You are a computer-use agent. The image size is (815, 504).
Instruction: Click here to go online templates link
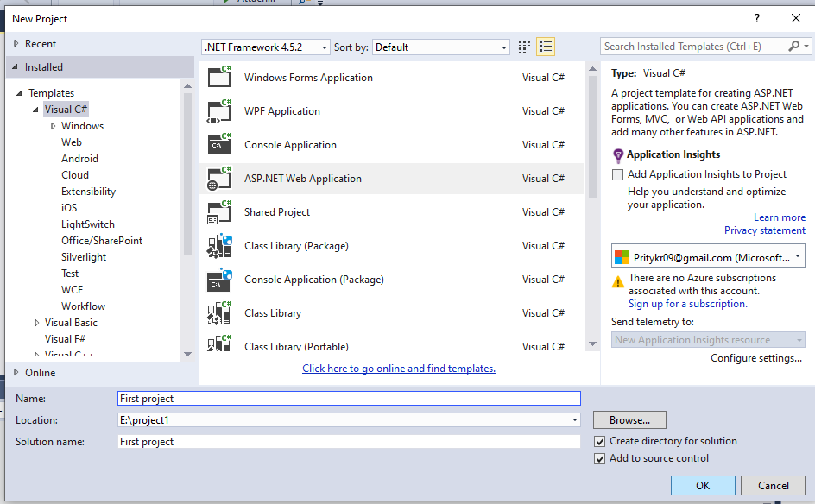(x=399, y=368)
